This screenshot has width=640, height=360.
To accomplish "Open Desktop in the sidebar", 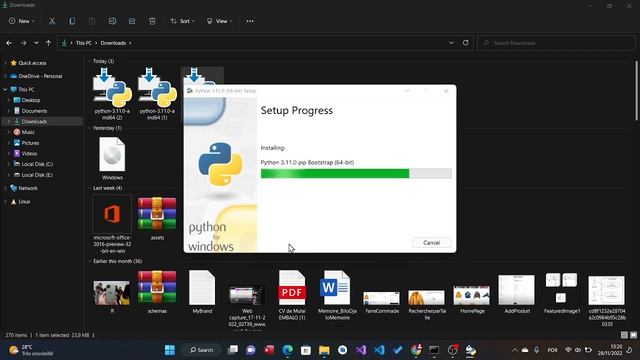I will 31,100.
